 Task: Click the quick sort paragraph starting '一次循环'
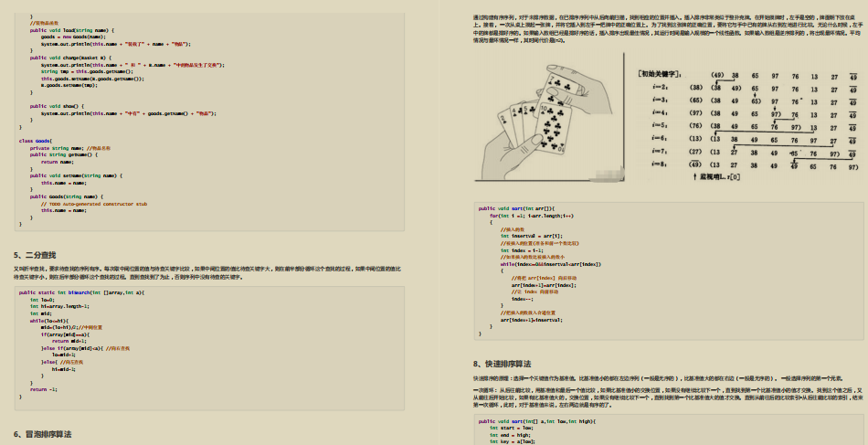click(x=668, y=397)
